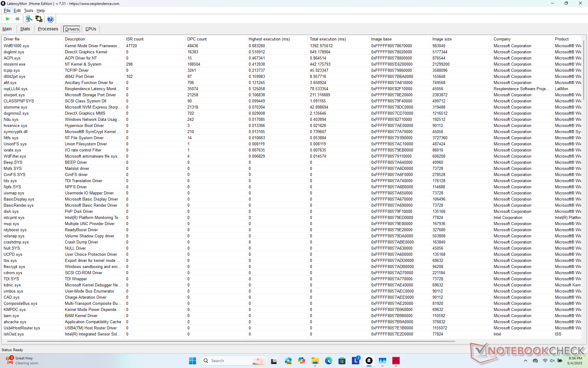The image size is (588, 368).
Task: Sort by Total execution (ms) header
Action: pos(339,39)
